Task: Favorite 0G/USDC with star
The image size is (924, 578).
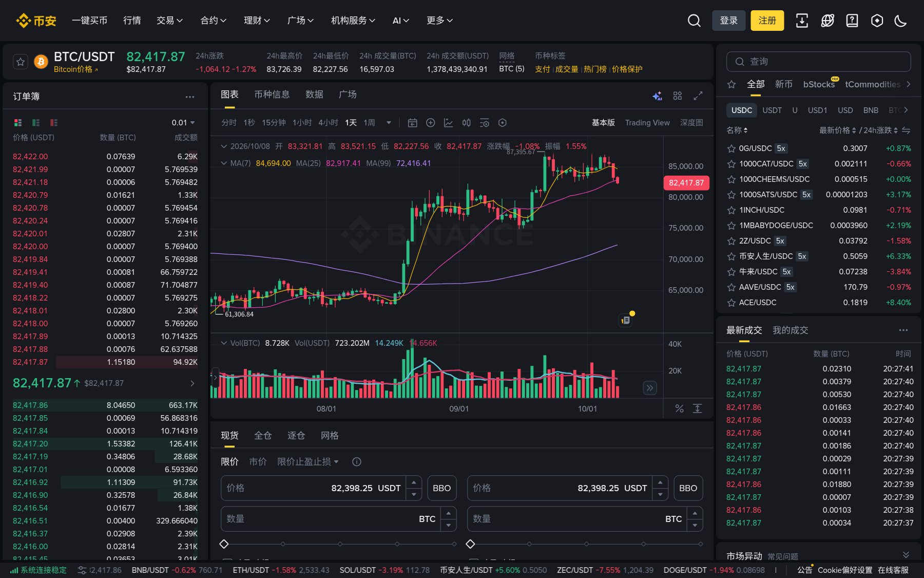Action: click(731, 148)
